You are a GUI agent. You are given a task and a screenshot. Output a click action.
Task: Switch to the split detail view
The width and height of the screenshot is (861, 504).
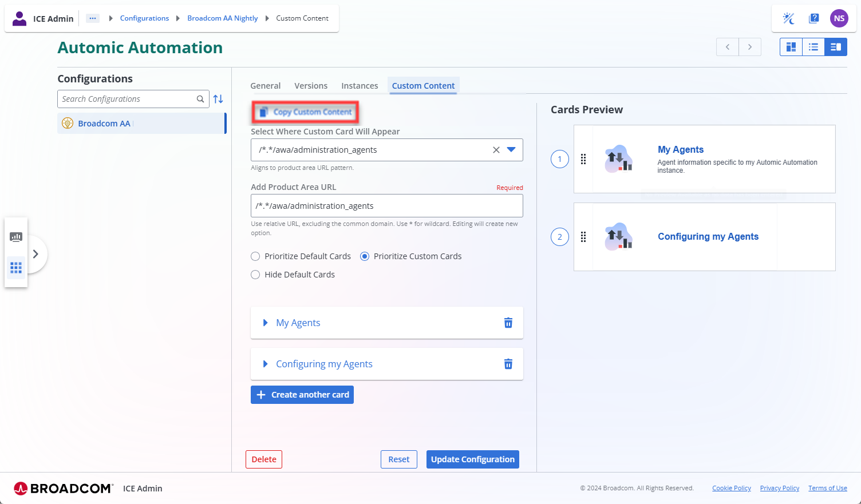tap(836, 47)
